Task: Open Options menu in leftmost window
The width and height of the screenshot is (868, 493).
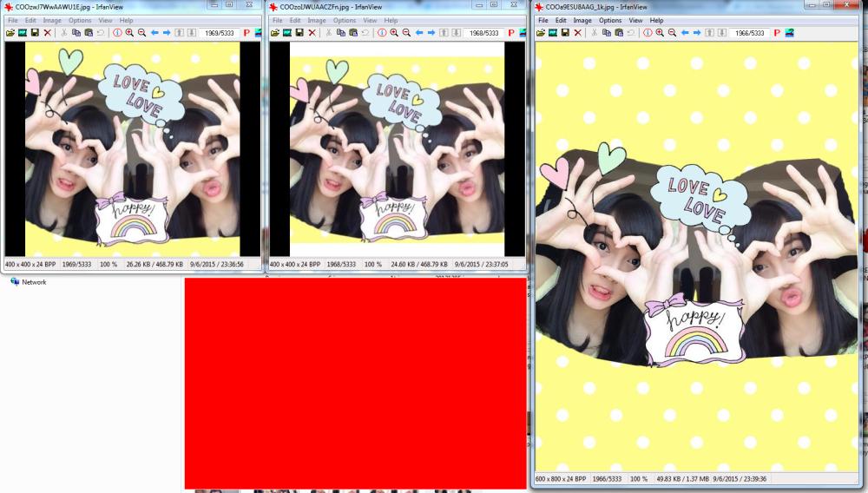Action: coord(80,20)
